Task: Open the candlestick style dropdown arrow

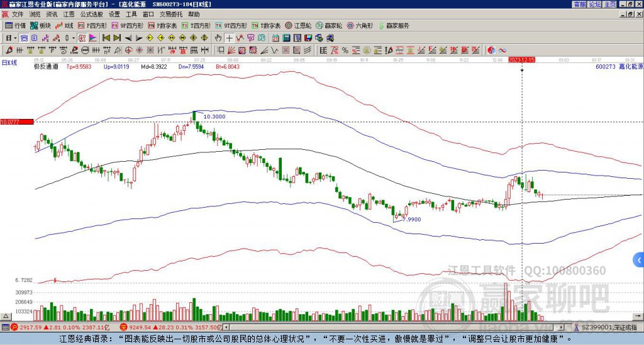Action: [74, 38]
